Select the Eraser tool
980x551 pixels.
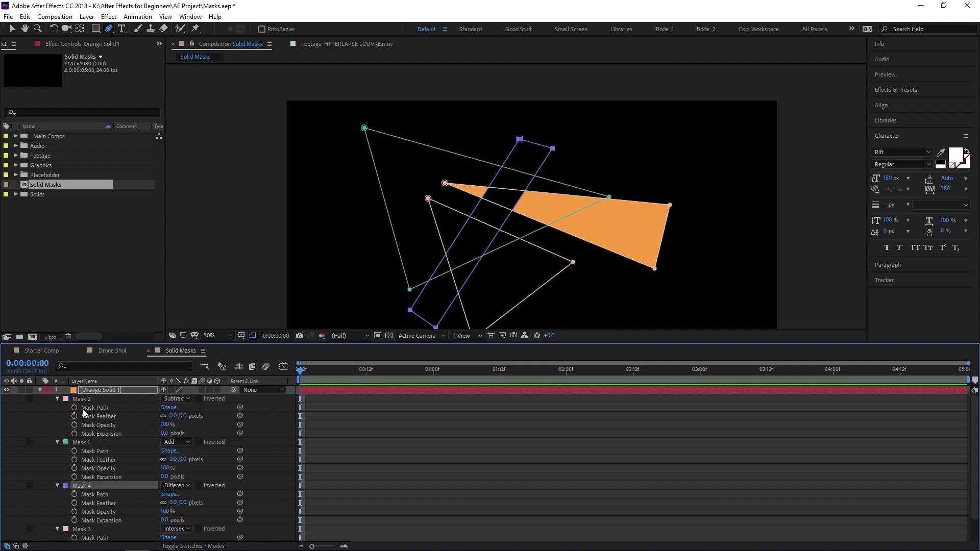(163, 29)
